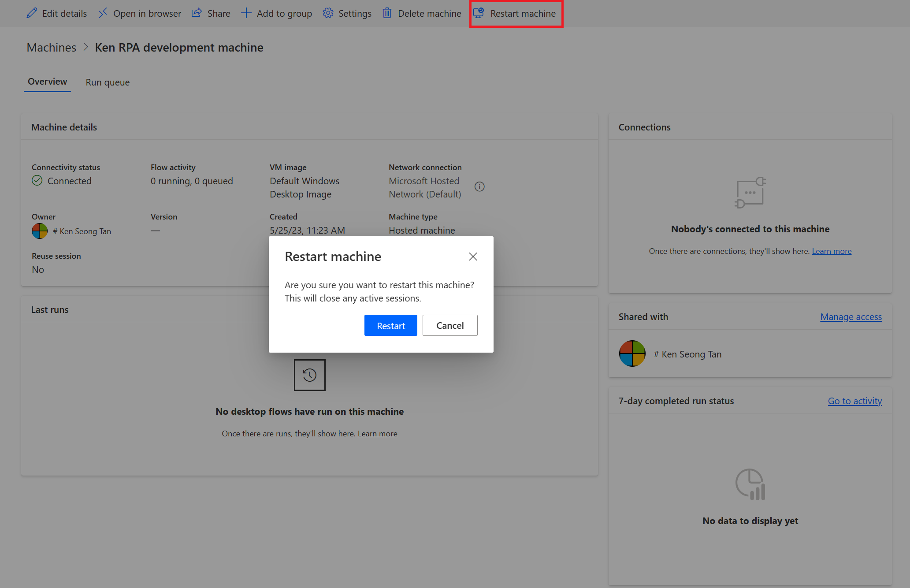The height and width of the screenshot is (588, 910).
Task: Click the Manage access link
Action: pyautogui.click(x=851, y=316)
